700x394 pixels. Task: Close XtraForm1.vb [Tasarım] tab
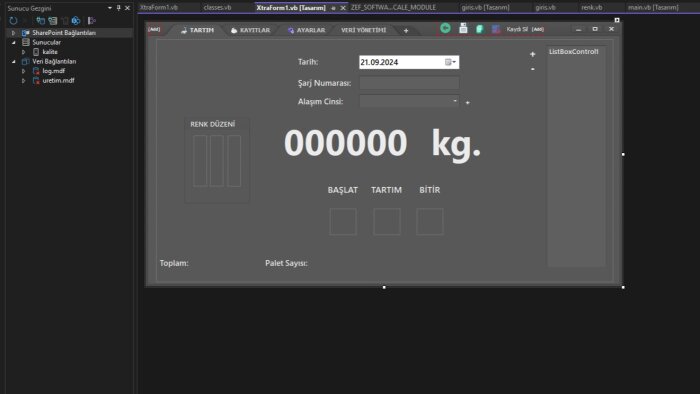click(x=343, y=8)
